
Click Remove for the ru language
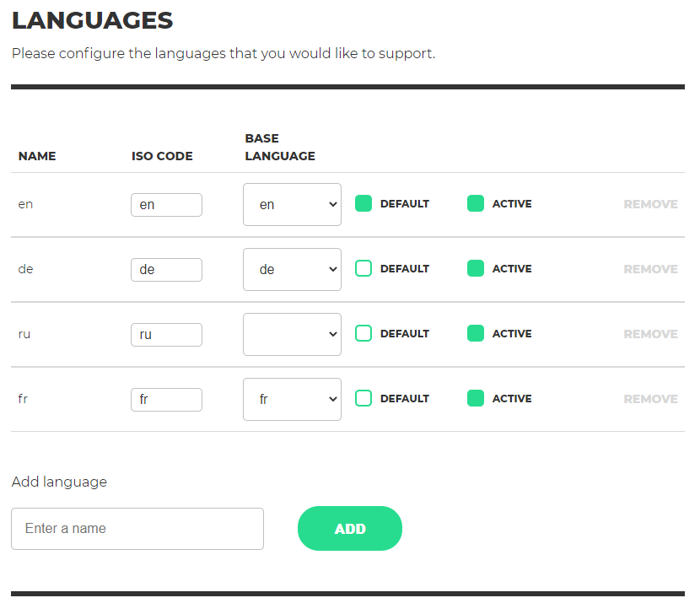pyautogui.click(x=650, y=334)
